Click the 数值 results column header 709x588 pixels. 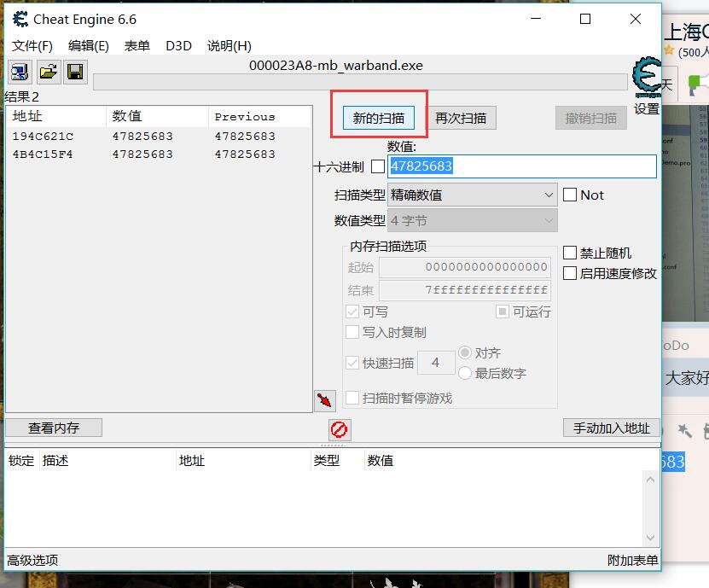157,116
